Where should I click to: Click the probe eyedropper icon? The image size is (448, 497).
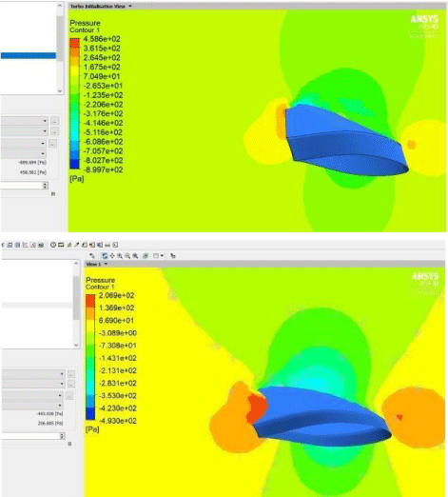pyautogui.click(x=76, y=245)
